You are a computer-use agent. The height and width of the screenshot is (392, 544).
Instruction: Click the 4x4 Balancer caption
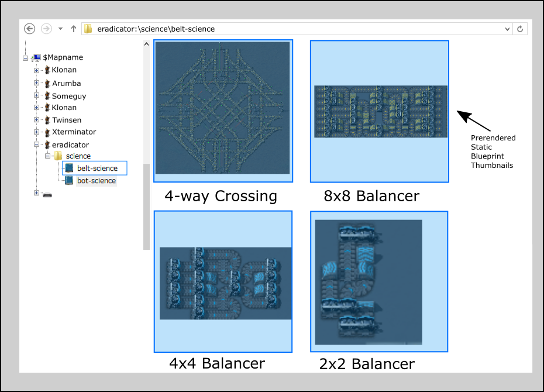point(217,363)
